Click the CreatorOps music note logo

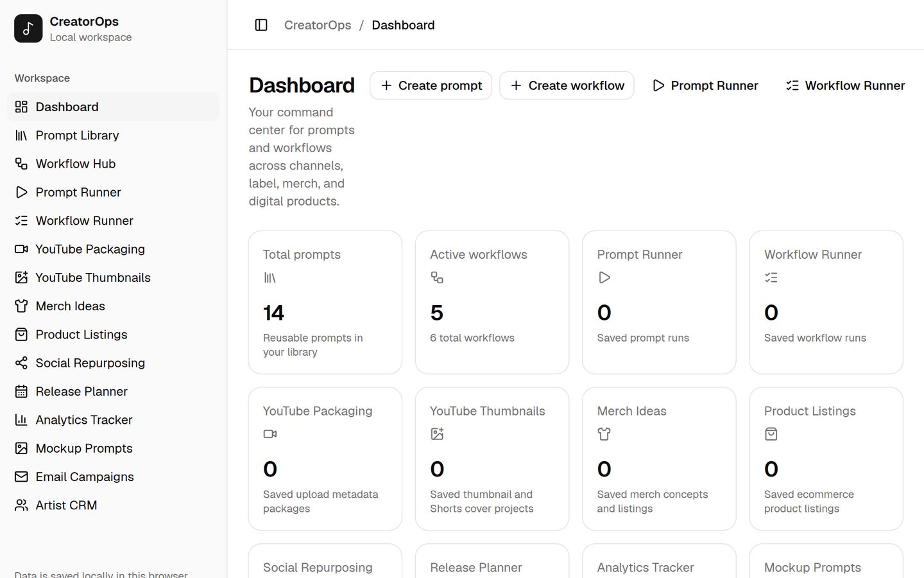[x=28, y=29]
